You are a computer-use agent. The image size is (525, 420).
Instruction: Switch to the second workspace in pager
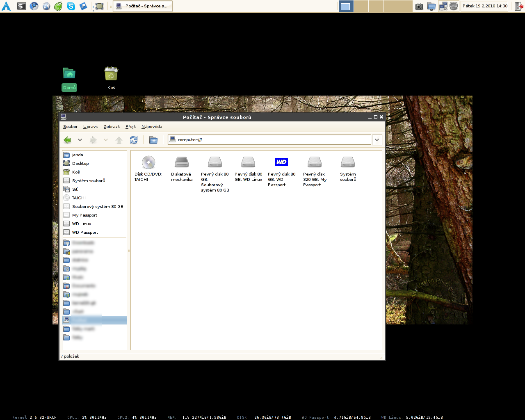361,6
